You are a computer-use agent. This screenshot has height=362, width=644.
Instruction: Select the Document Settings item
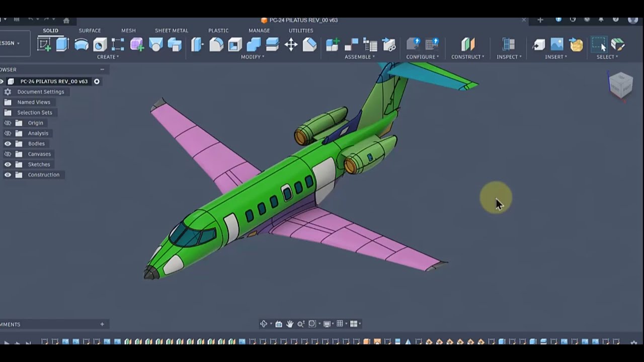coord(41,92)
